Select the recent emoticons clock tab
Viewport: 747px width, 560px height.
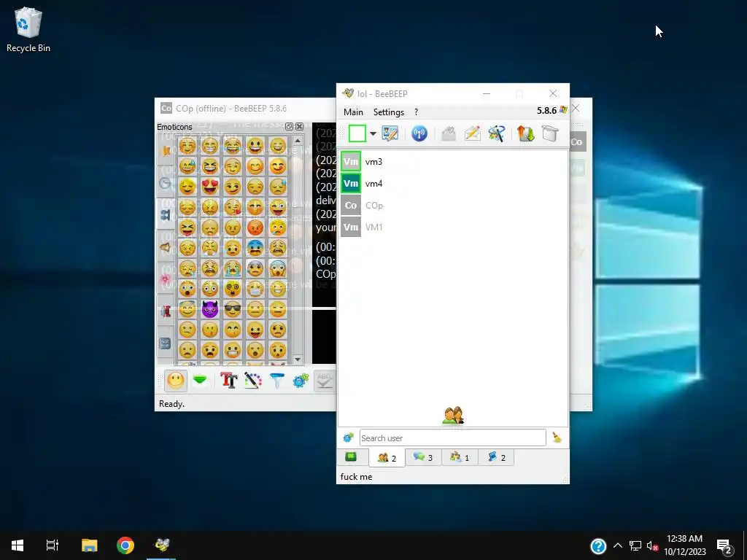click(166, 183)
